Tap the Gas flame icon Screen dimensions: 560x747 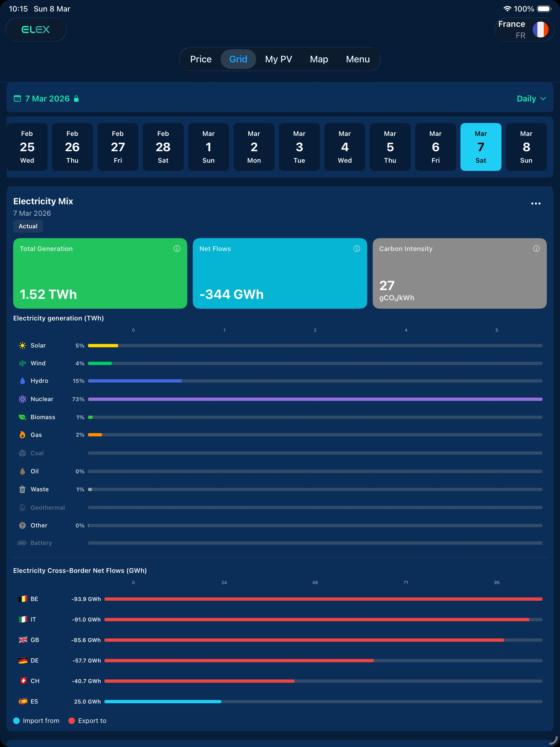coord(22,435)
